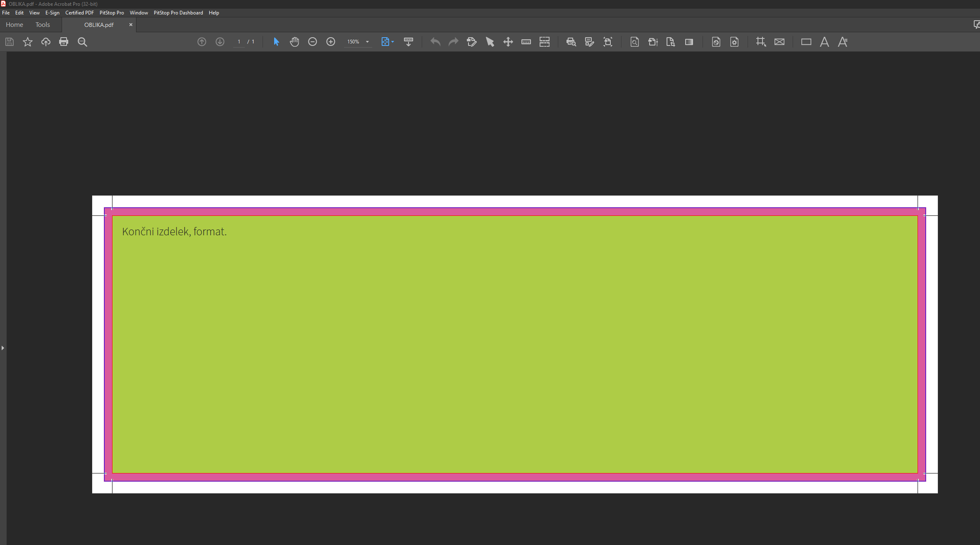Open the Certified PDF menu
This screenshot has height=545, width=980.
[x=79, y=13]
